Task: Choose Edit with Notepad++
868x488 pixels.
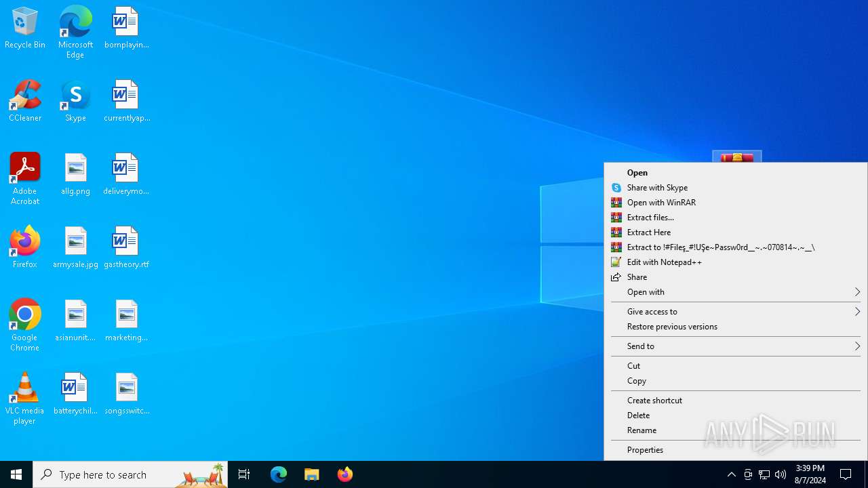Action: click(x=736, y=262)
